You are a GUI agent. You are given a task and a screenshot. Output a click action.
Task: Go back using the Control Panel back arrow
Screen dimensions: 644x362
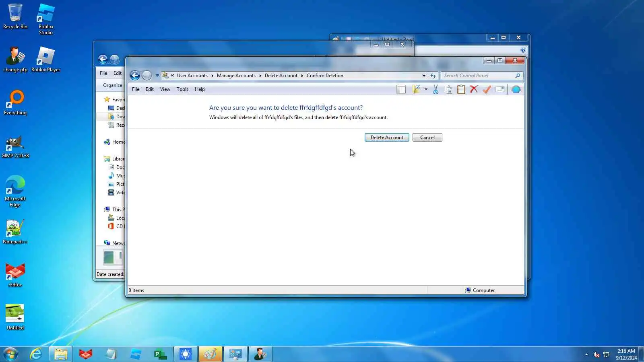tap(135, 76)
